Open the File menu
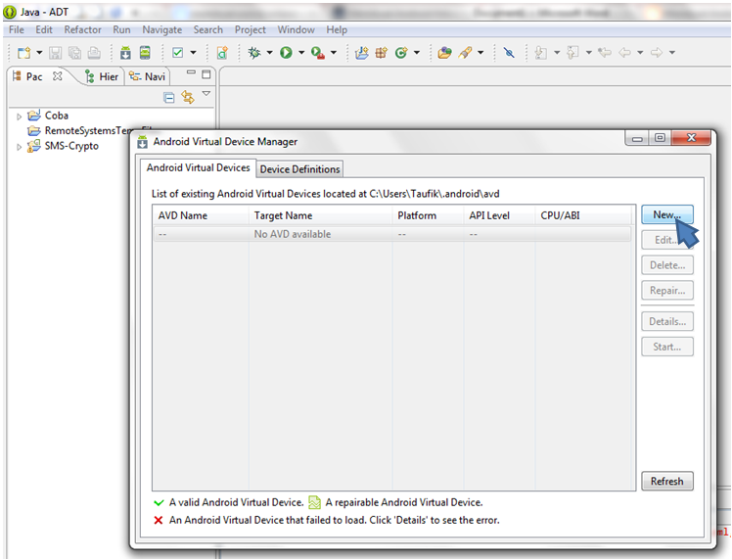 point(17,30)
